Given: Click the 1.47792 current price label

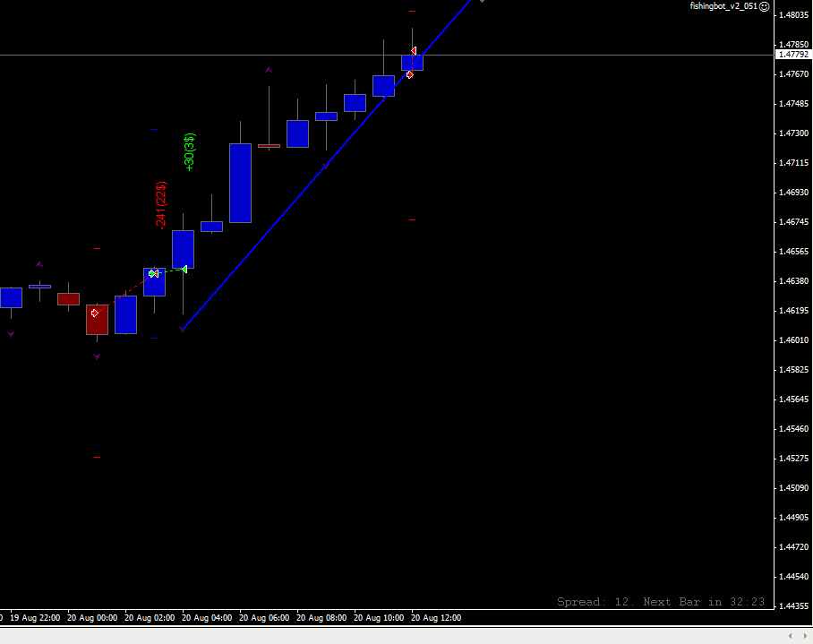Looking at the screenshot, I should (794, 55).
